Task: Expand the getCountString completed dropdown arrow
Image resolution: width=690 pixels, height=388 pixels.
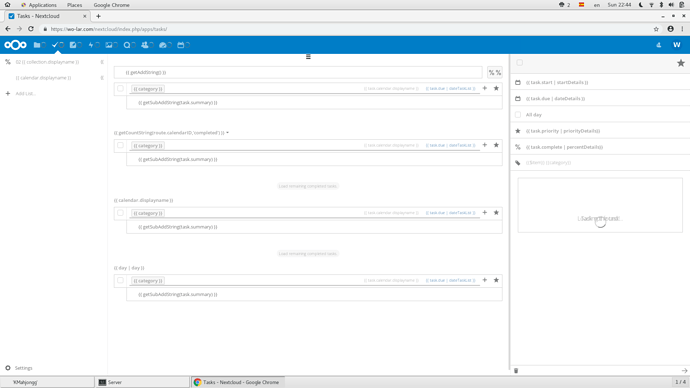Action: (x=228, y=133)
